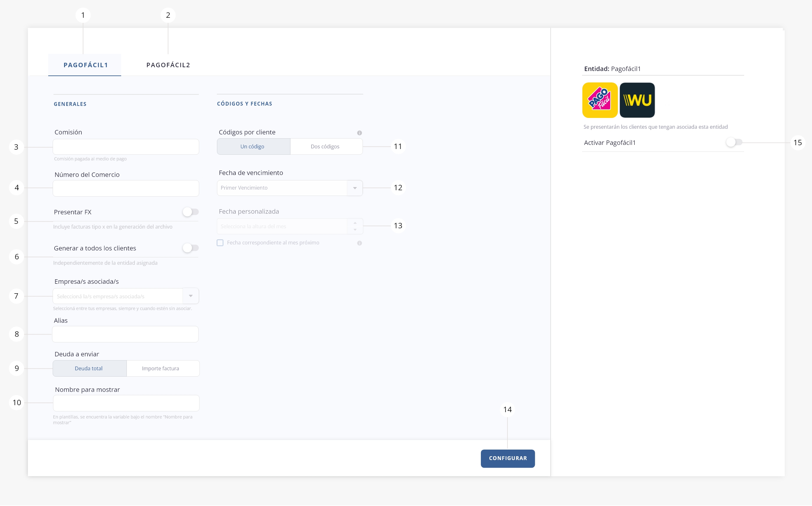The height and width of the screenshot is (506, 812).
Task: Choose the Deuda total option
Action: pos(90,368)
